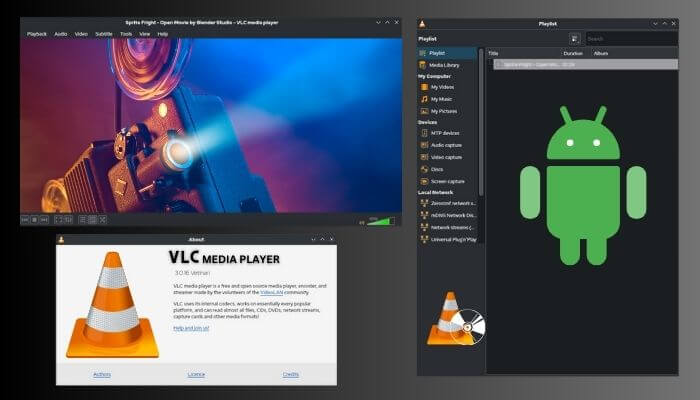
Task: Open the Playback menu
Action: (36, 34)
